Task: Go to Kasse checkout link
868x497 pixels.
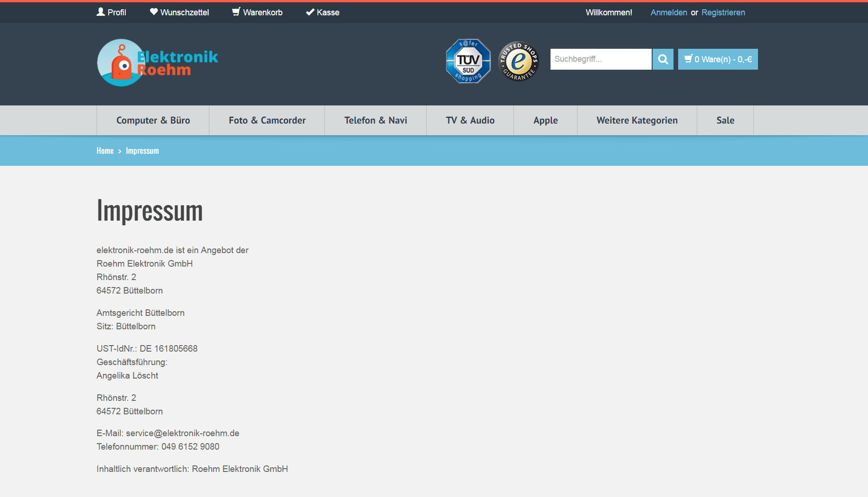Action: pyautogui.click(x=323, y=13)
